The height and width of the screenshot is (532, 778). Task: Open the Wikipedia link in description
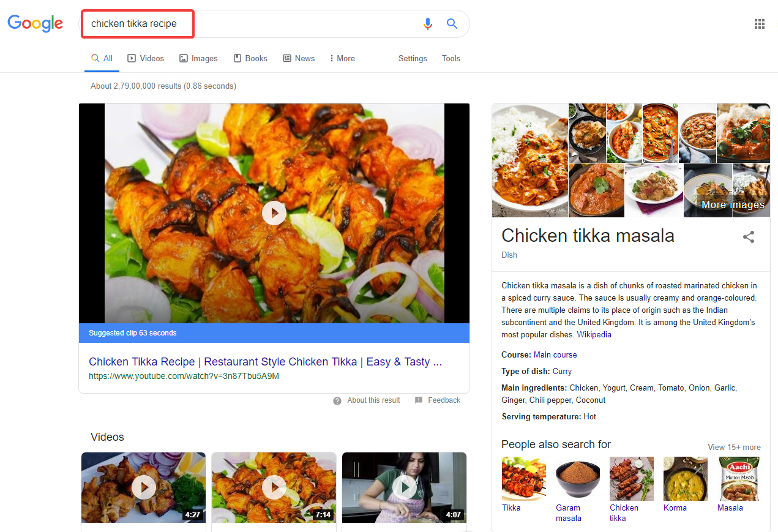click(x=594, y=335)
